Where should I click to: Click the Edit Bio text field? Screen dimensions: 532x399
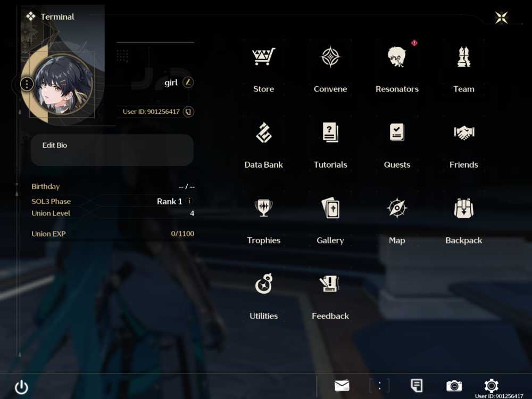(x=112, y=149)
